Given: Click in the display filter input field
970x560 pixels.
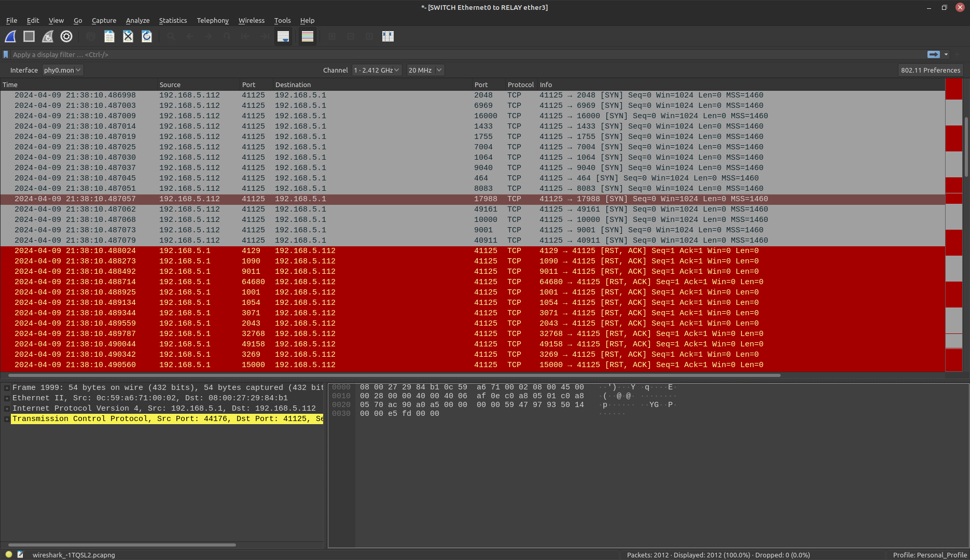Looking at the screenshot, I should pos(467,54).
